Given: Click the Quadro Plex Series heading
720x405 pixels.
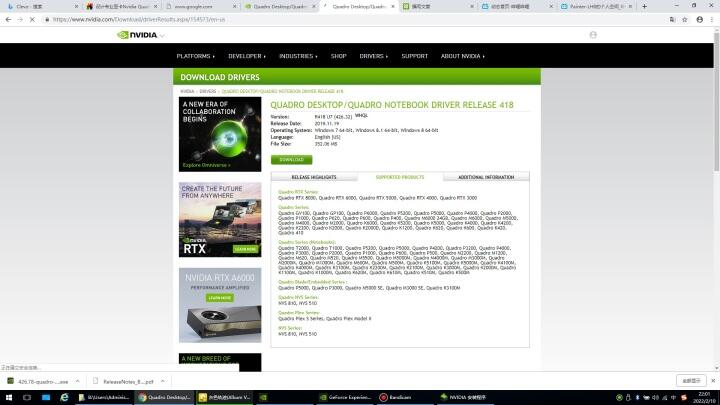Looking at the screenshot, I should pyautogui.click(x=298, y=313).
